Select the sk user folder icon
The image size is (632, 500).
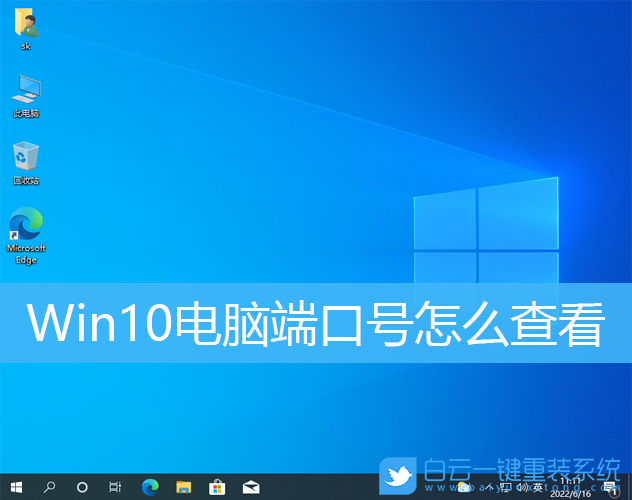click(26, 28)
